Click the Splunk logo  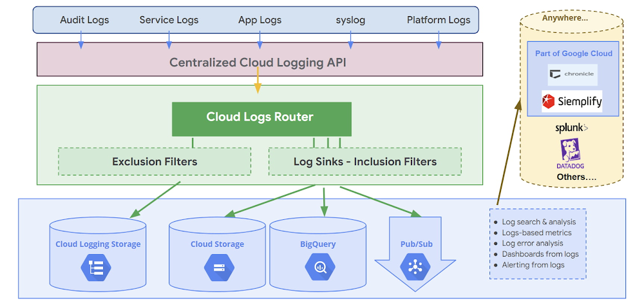click(572, 128)
